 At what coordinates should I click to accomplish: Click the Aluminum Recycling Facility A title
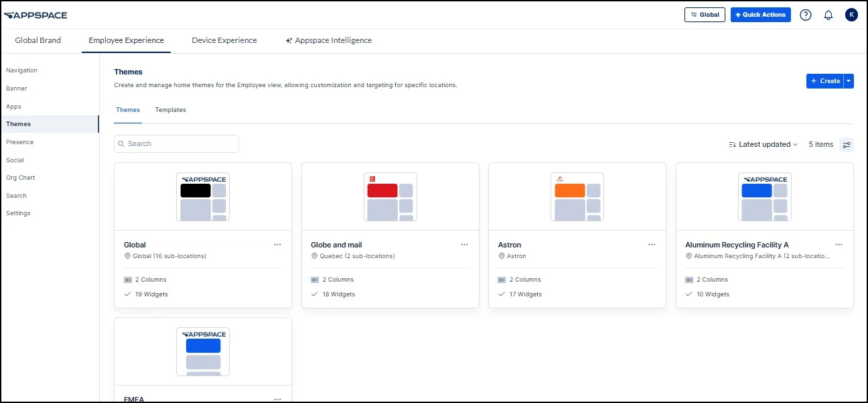tap(737, 245)
